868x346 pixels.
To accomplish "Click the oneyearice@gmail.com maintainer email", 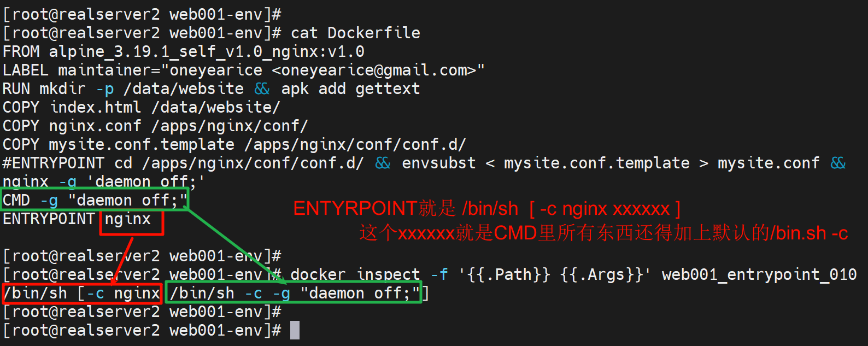I will coord(376,71).
